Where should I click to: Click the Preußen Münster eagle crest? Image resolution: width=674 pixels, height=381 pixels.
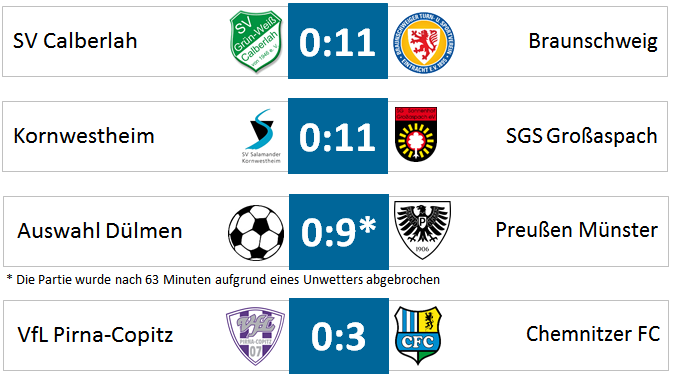(422, 230)
